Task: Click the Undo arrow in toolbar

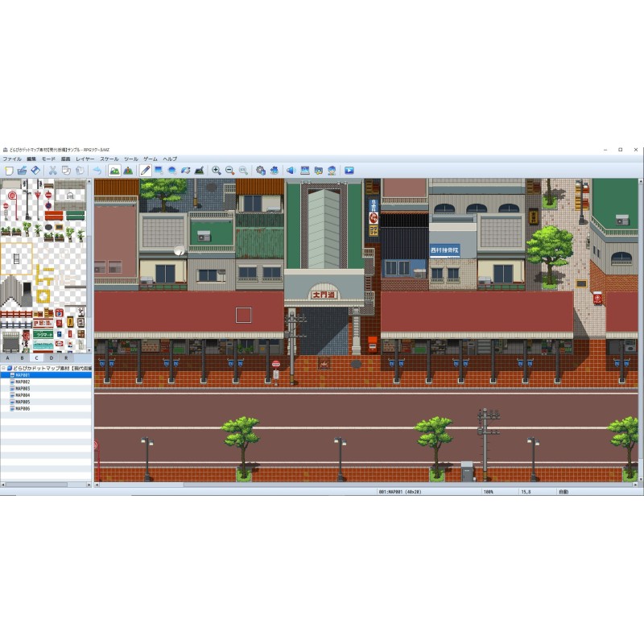Action: (97, 171)
